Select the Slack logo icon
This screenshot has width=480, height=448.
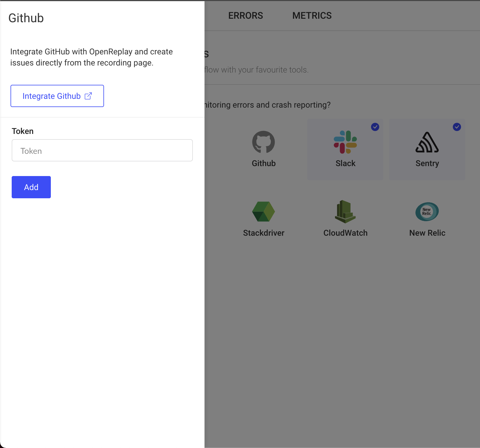coord(345,142)
